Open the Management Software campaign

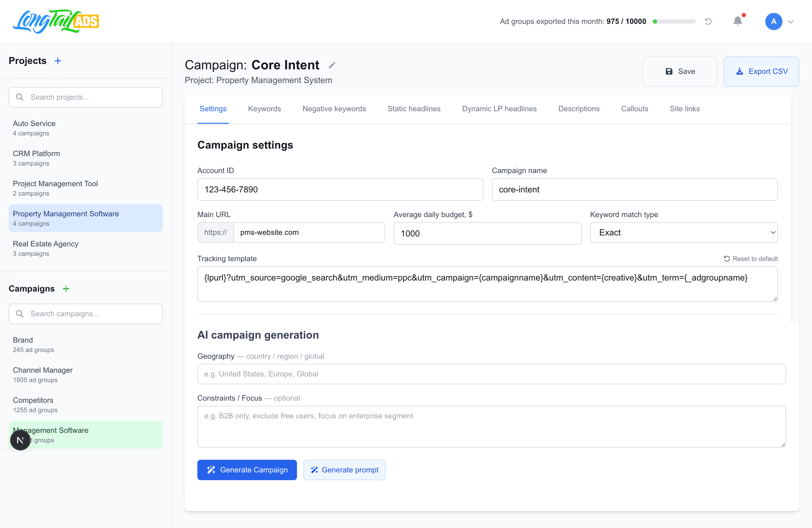(x=85, y=435)
